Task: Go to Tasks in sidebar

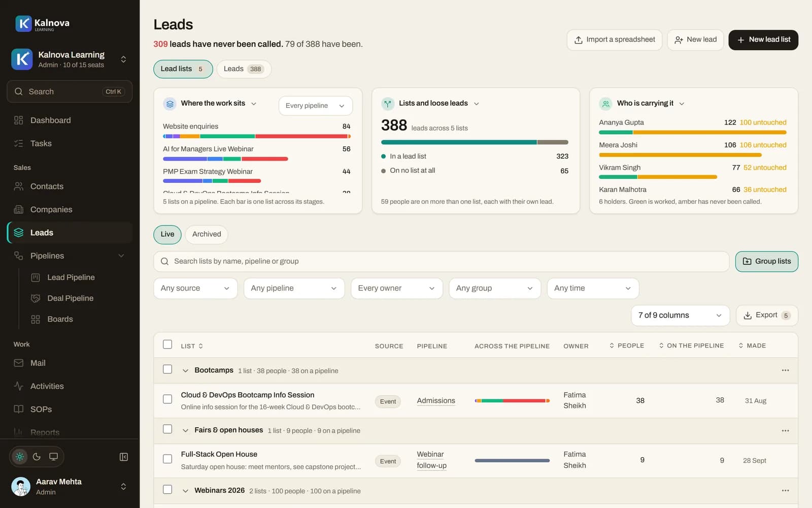Action: coord(70,143)
